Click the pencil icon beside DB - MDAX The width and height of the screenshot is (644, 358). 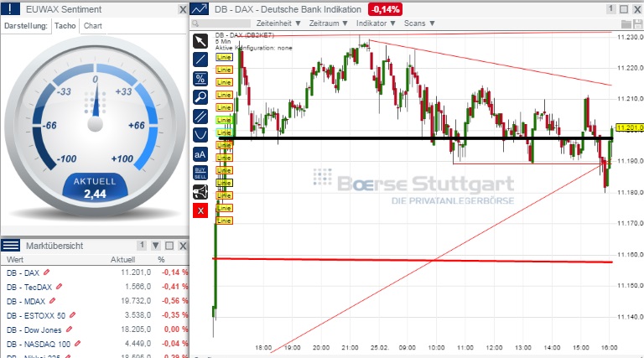[52, 301]
